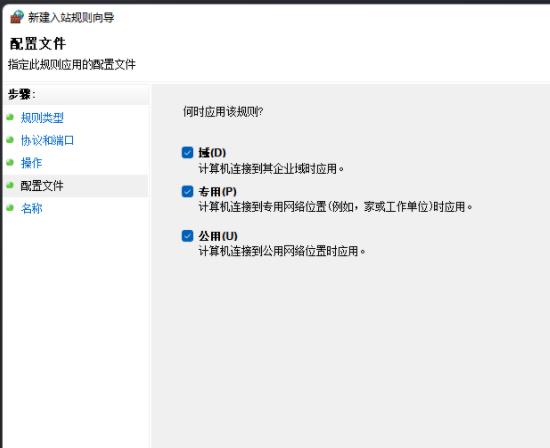This screenshot has width=550, height=448.
Task: Click the green bullet beside 配置文件 step
Action: click(x=10, y=185)
